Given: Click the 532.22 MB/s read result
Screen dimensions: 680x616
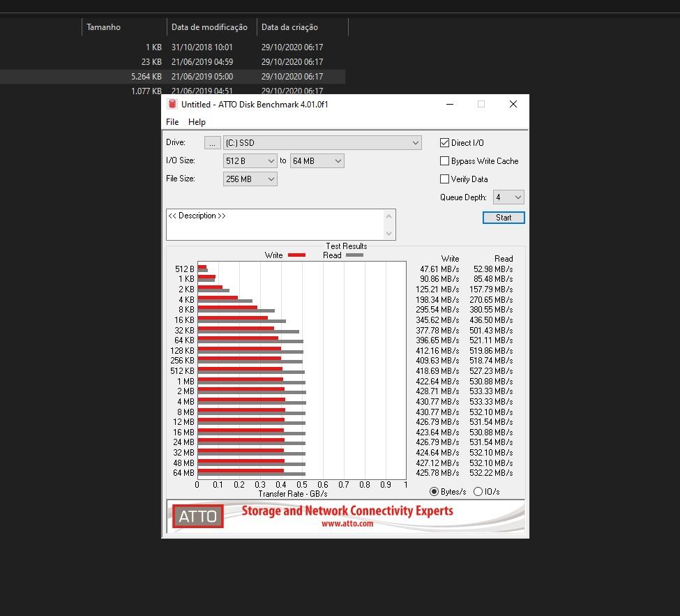Looking at the screenshot, I should coord(491,473).
